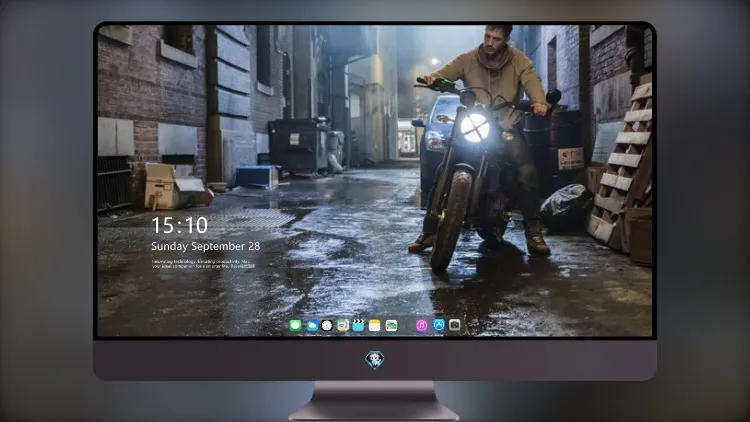Open the chat bubbles app beside the clock
This screenshot has height=422, width=750.
coord(343,326)
